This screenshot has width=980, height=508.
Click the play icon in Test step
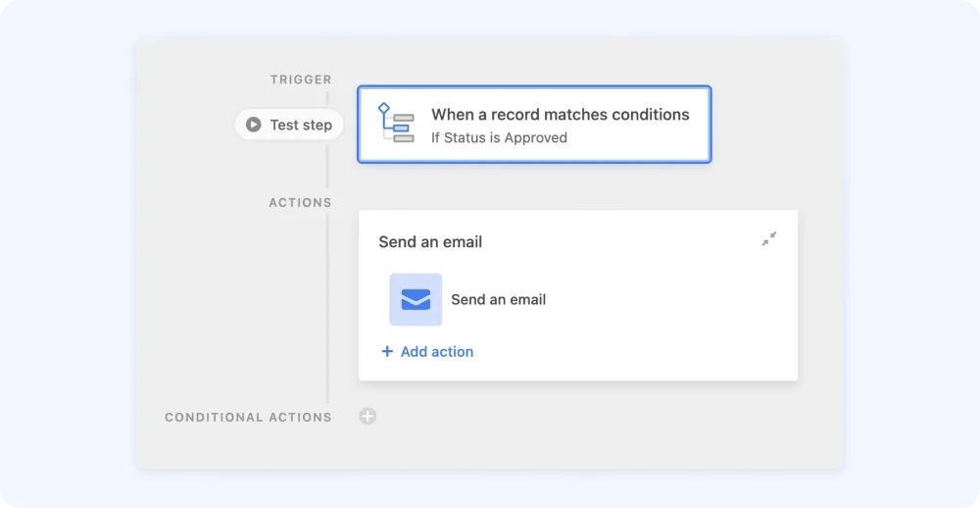(253, 125)
